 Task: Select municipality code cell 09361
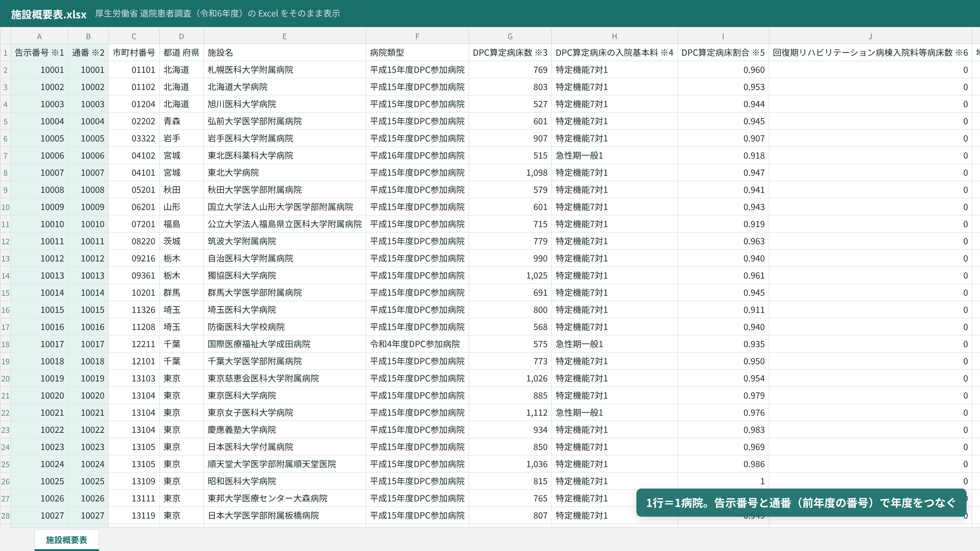tap(134, 276)
